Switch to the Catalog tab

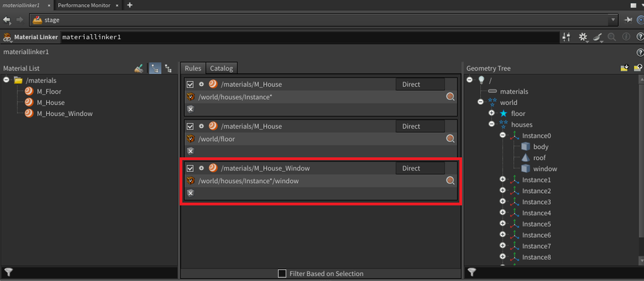223,69
